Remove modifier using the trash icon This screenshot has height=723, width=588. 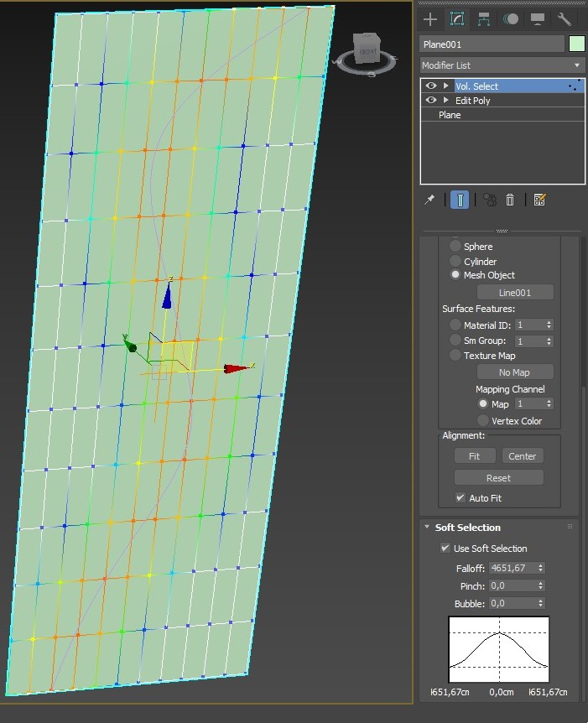(510, 200)
